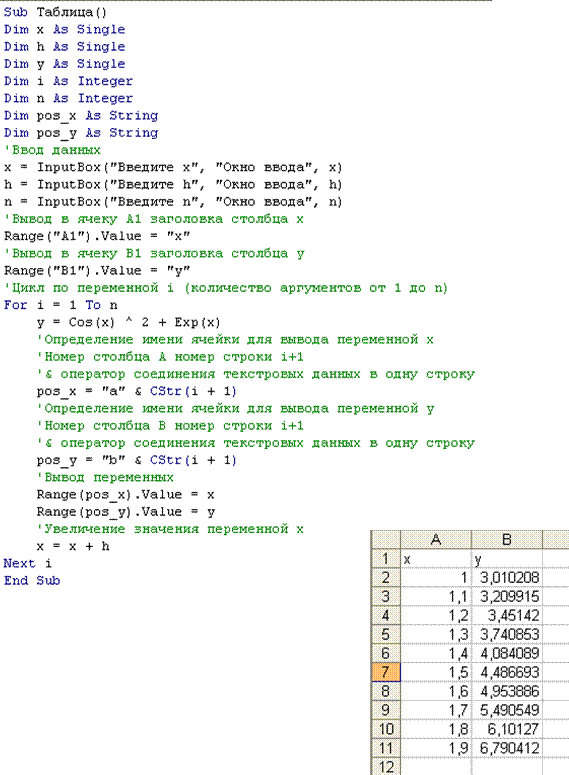
Task: Click the comment 'Увеличение значения переменной x'
Action: (170, 529)
